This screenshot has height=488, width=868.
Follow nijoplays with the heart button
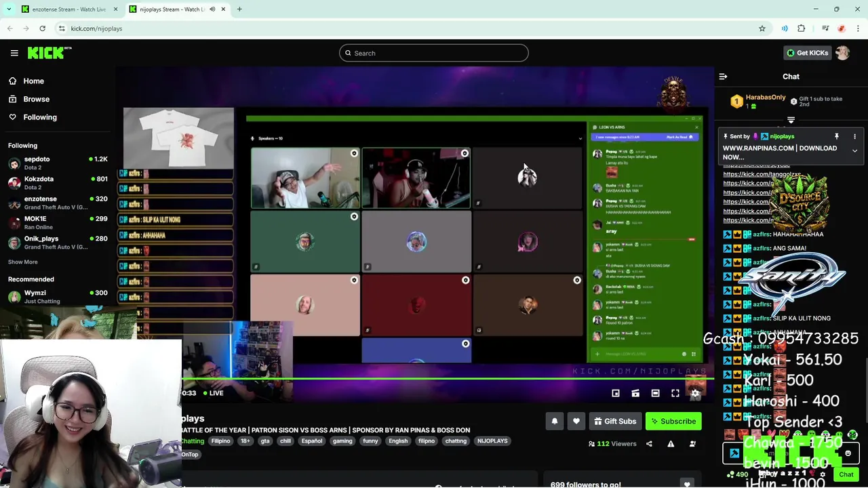click(576, 422)
